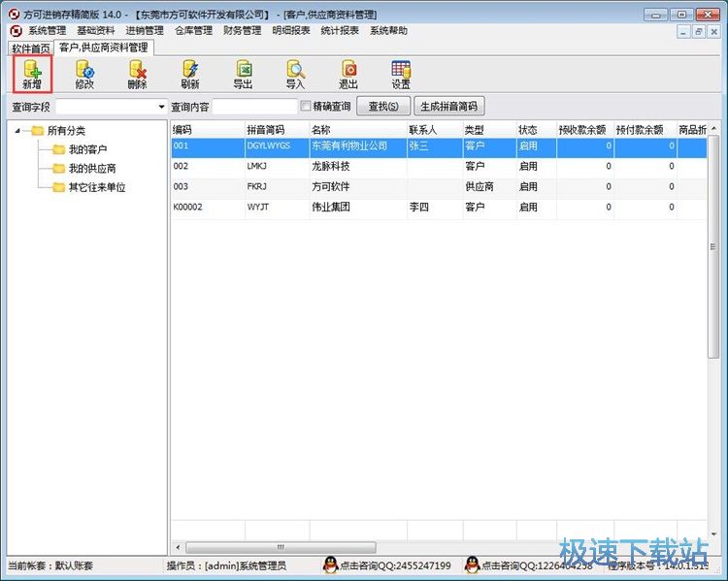Screen dimensions: 728x581
Task: Open the 设置 (settings) toolbar icon
Action: [x=401, y=75]
